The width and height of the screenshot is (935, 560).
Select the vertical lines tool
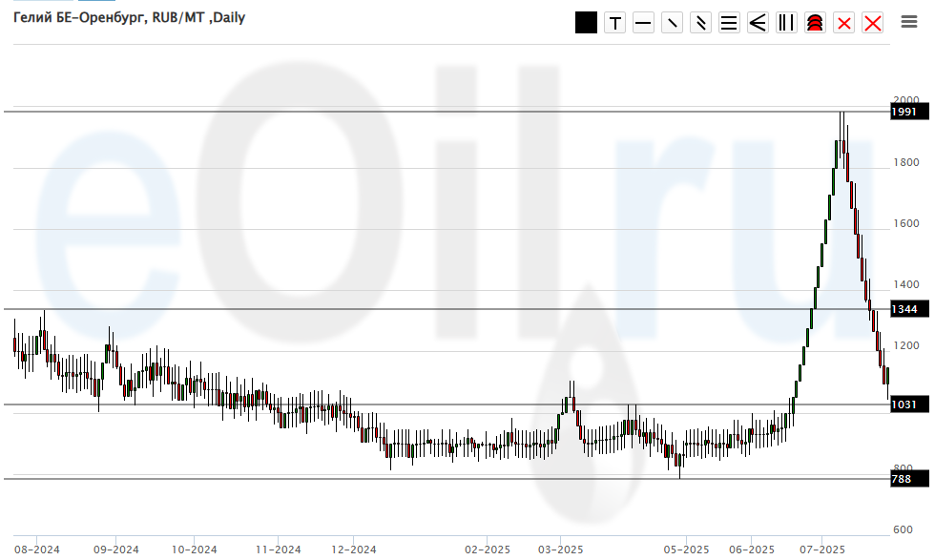tap(786, 23)
